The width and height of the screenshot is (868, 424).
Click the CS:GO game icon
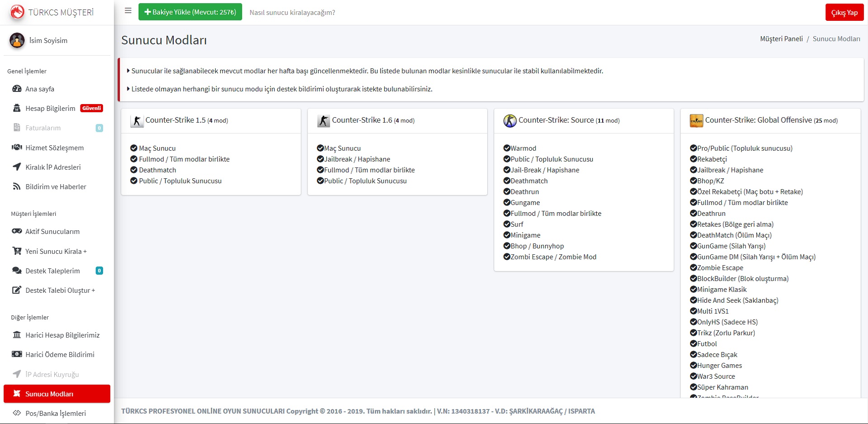pos(696,121)
